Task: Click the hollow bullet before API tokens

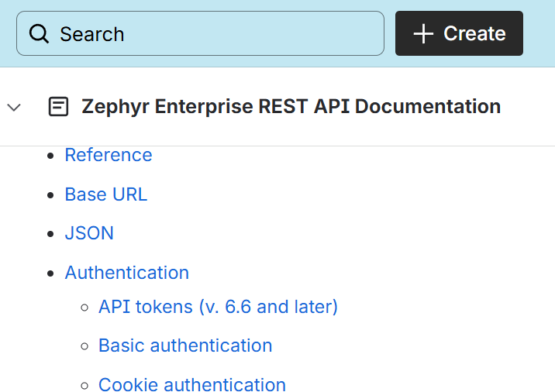Action: tap(84, 308)
